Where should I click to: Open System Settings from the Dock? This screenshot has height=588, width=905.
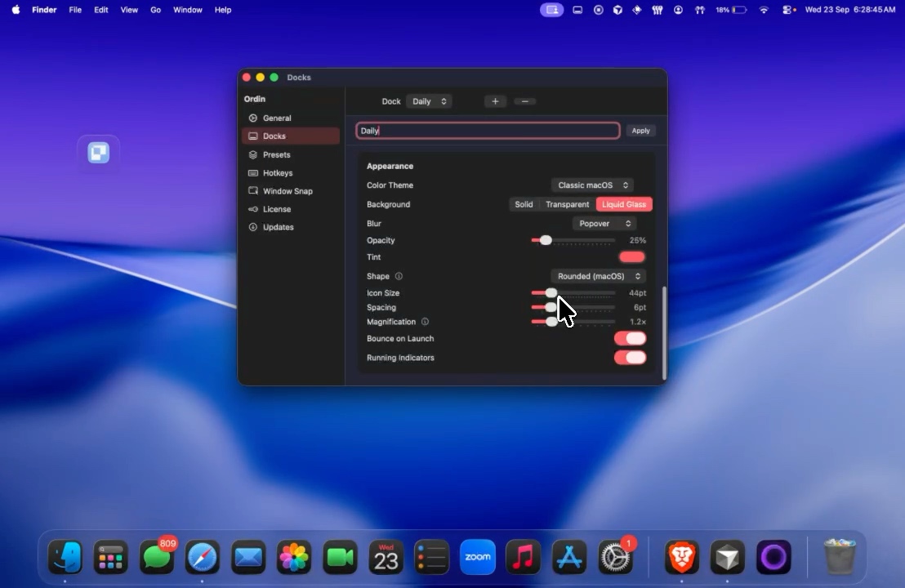pos(616,556)
